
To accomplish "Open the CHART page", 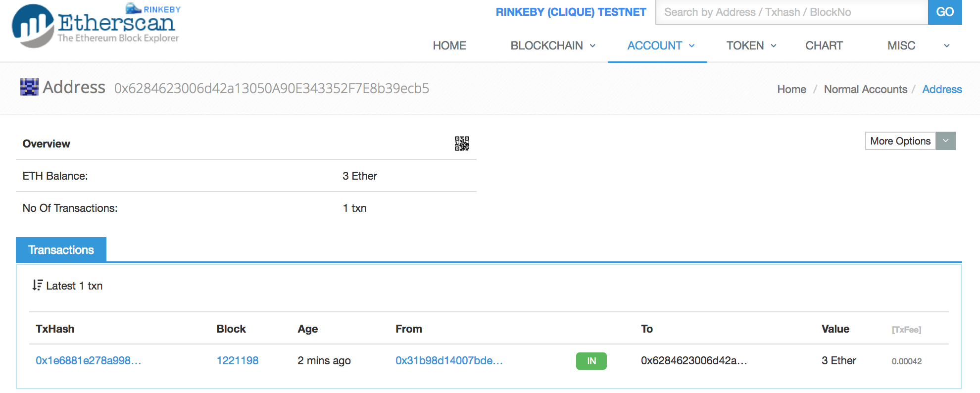I will point(824,46).
